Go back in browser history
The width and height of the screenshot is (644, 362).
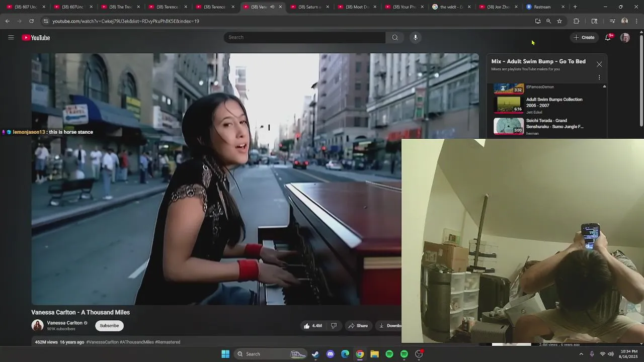7,21
